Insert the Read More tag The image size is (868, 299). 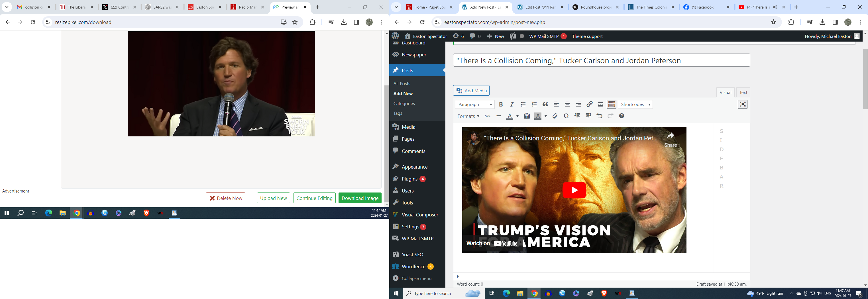(600, 105)
